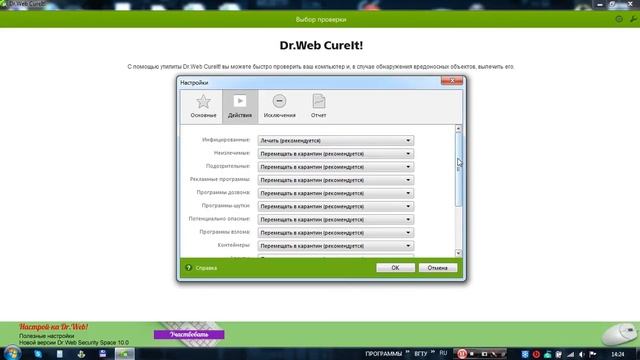Click the Неизлечимые label
The width and height of the screenshot is (640, 360).
click(x=232, y=153)
